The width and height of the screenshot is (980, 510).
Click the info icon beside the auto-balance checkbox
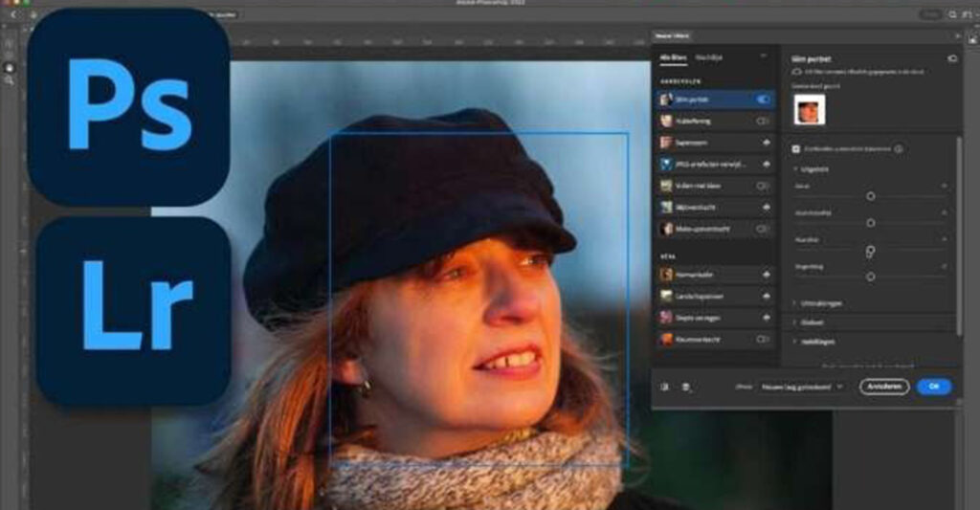898,148
